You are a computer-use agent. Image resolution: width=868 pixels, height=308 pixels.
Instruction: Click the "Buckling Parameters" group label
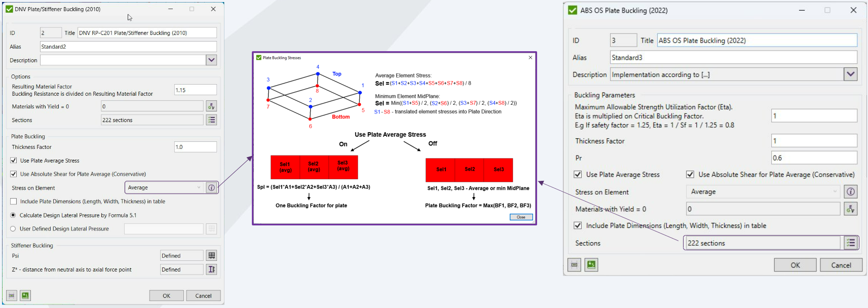pyautogui.click(x=605, y=95)
